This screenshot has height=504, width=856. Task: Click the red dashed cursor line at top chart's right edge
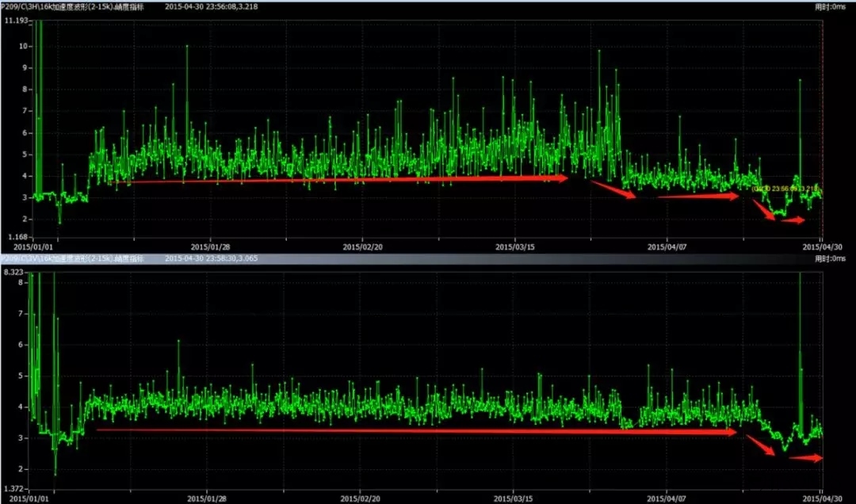coord(823,119)
